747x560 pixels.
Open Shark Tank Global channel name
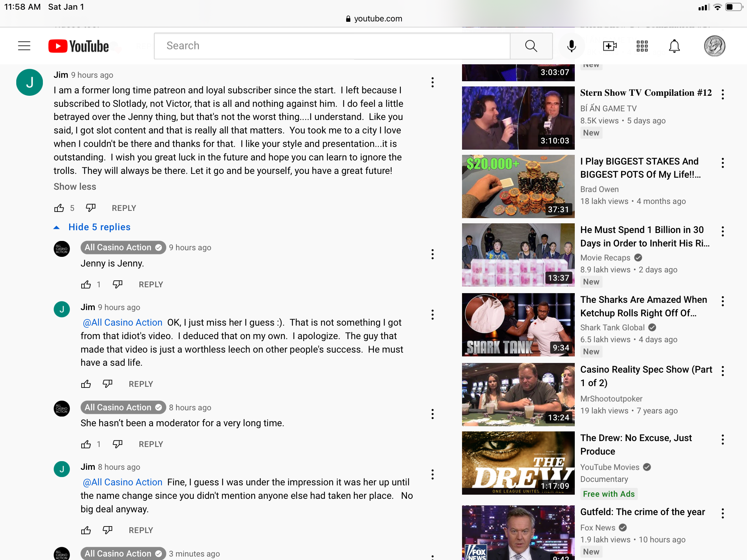(612, 327)
